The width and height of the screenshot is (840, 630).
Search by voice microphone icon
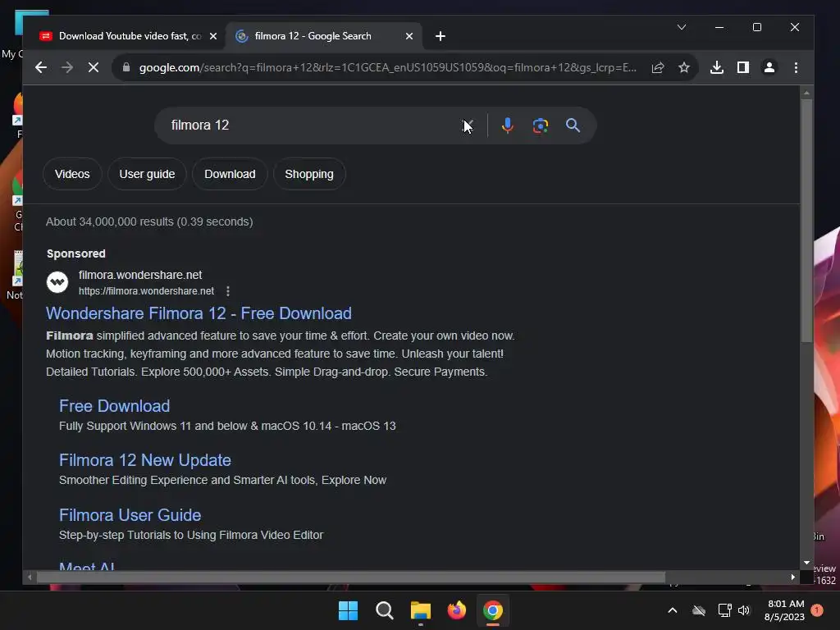(x=507, y=126)
